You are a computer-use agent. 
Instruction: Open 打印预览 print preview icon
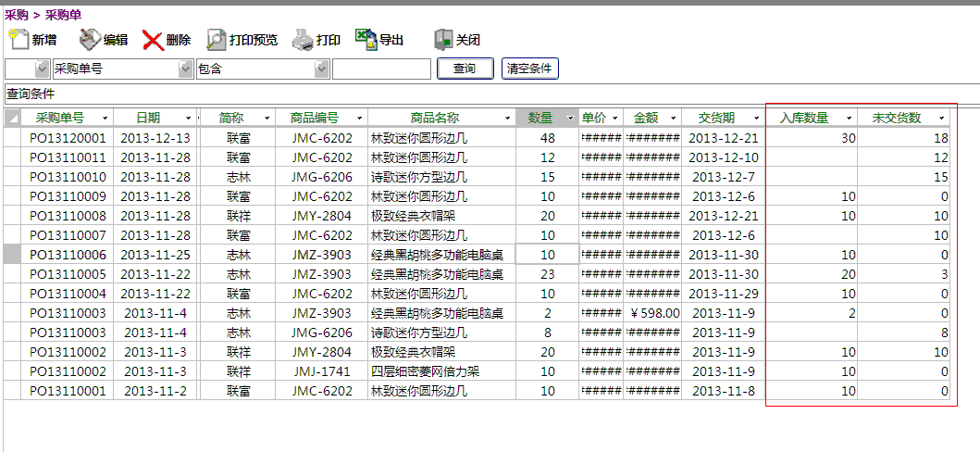pyautogui.click(x=216, y=40)
